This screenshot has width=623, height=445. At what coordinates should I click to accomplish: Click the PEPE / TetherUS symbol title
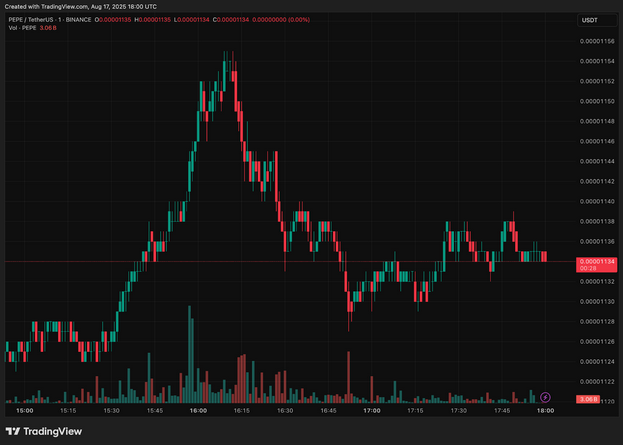50,19
